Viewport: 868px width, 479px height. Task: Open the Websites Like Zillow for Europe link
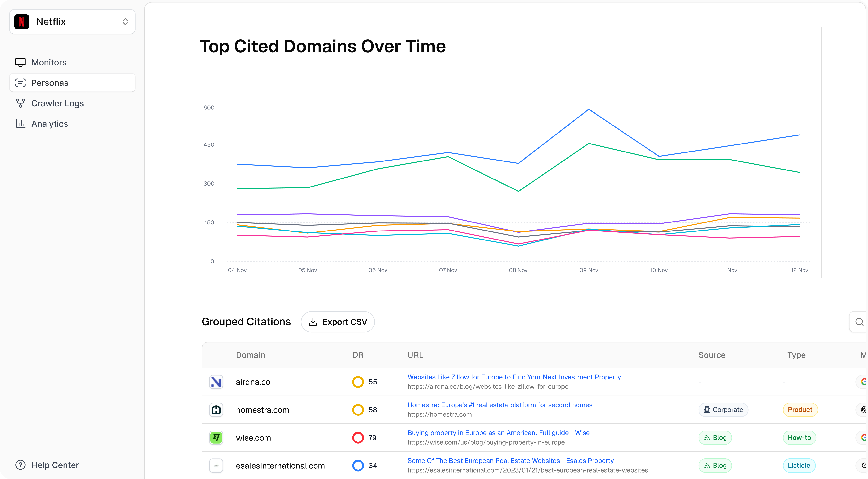514,377
